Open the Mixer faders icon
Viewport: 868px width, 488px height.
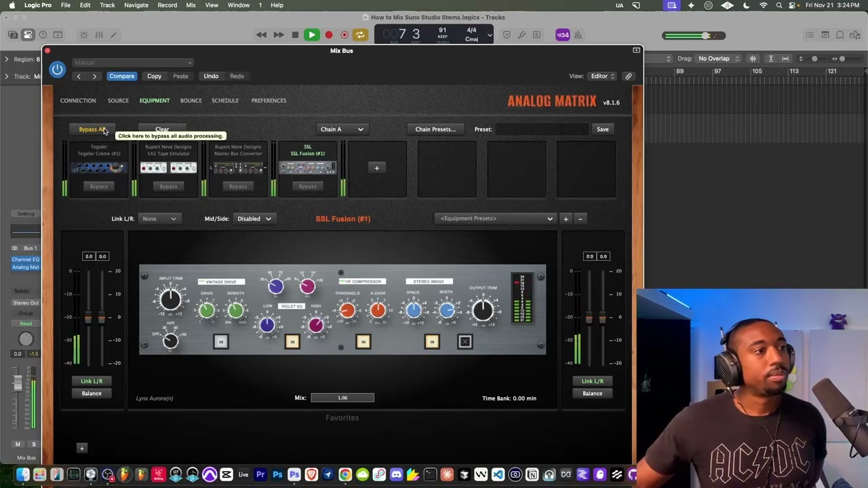point(99,35)
